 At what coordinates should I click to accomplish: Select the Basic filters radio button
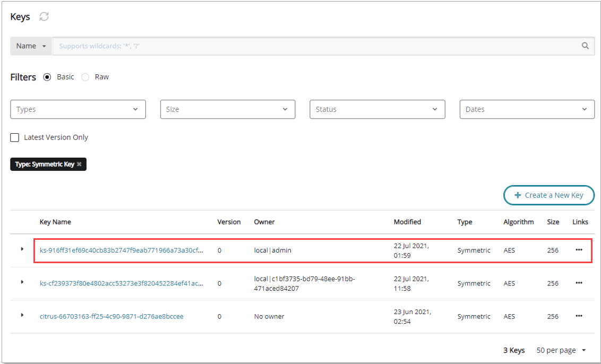click(47, 77)
